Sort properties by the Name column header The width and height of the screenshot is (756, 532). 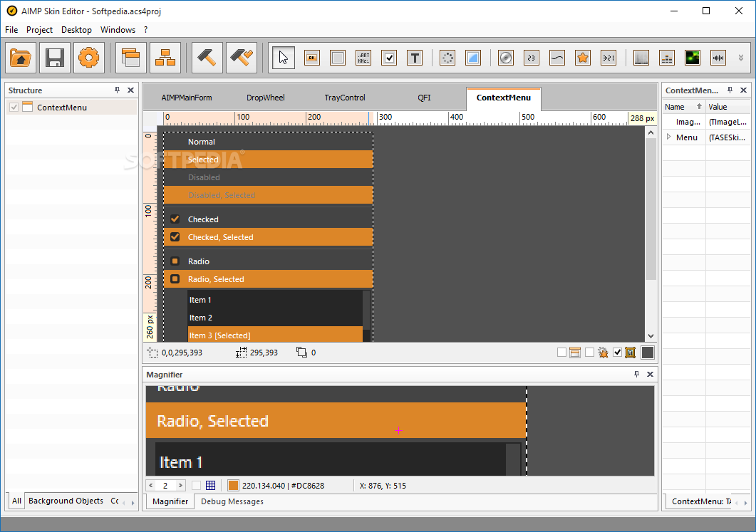point(683,107)
